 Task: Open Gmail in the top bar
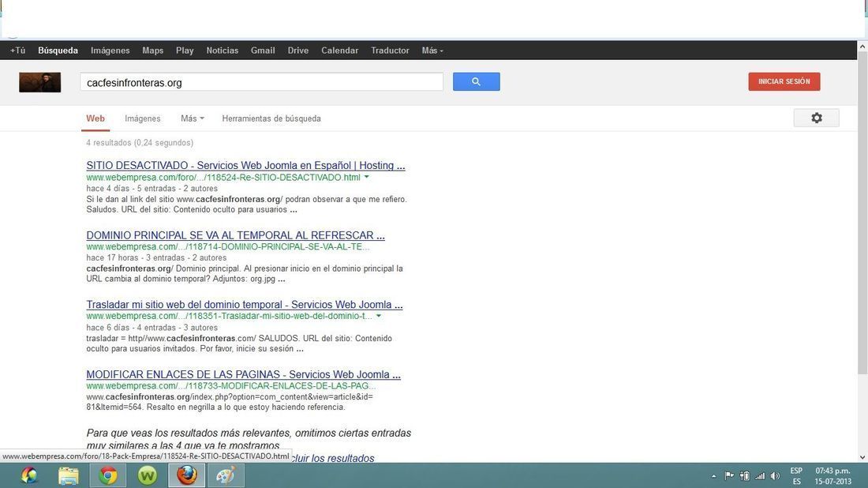point(263,51)
